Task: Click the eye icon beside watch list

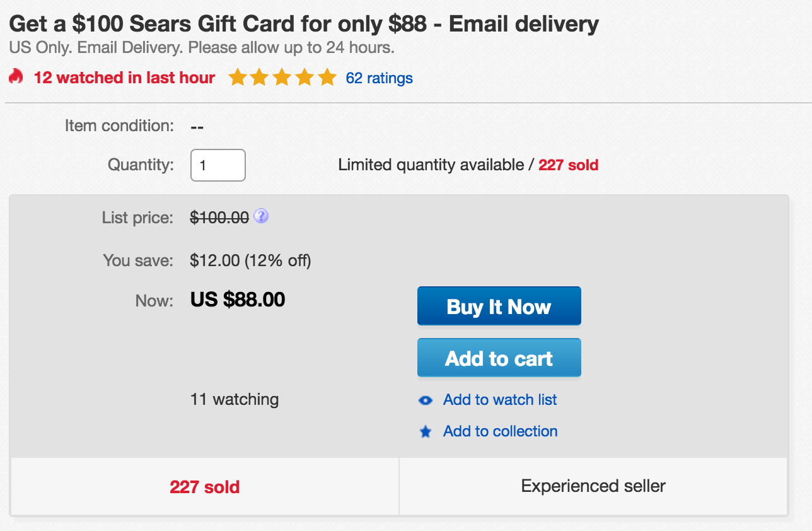Action: tap(426, 400)
